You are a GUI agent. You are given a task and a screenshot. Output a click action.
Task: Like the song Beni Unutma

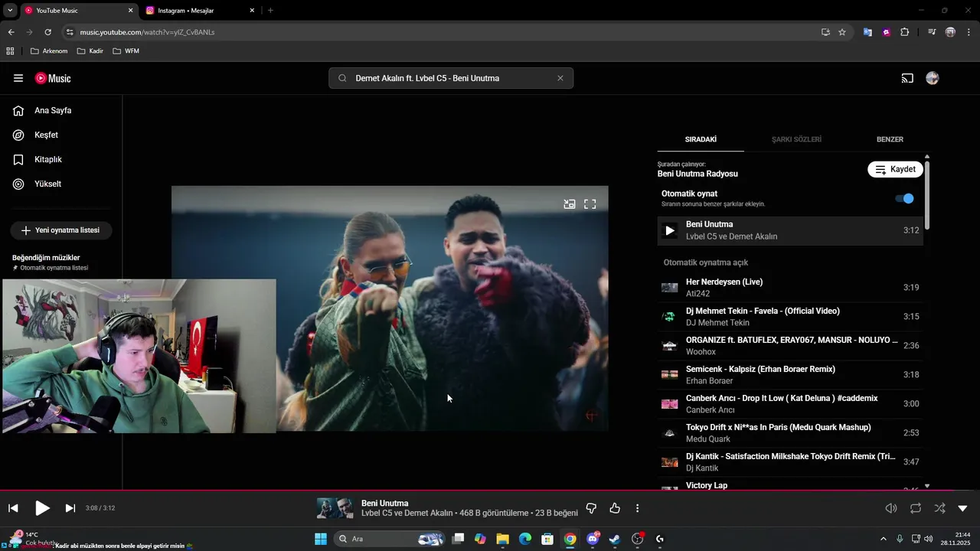[615, 508]
